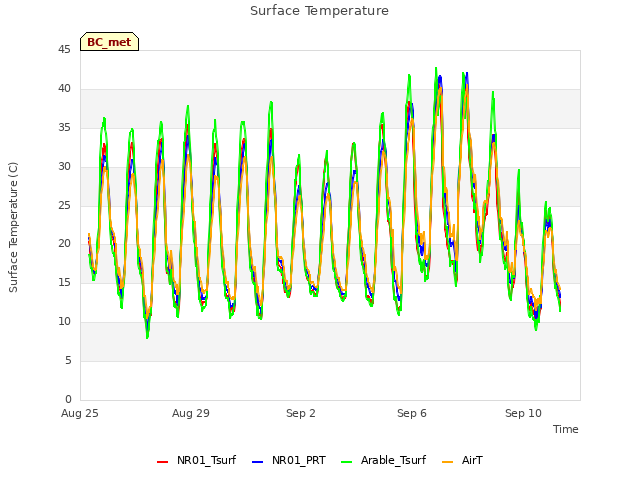640x480 pixels.
Task: Click the Aug 25 x-axis label
Action: tap(80, 413)
